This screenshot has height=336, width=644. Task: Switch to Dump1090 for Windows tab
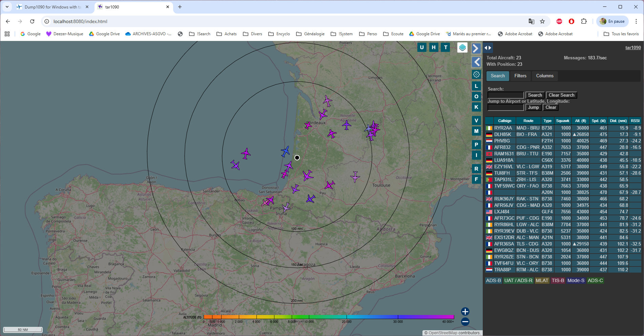[x=53, y=7]
